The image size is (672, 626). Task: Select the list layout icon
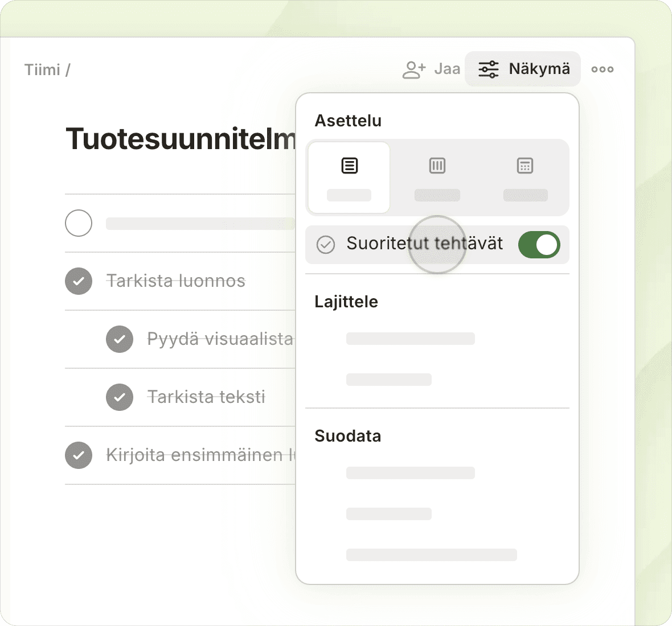click(x=349, y=166)
